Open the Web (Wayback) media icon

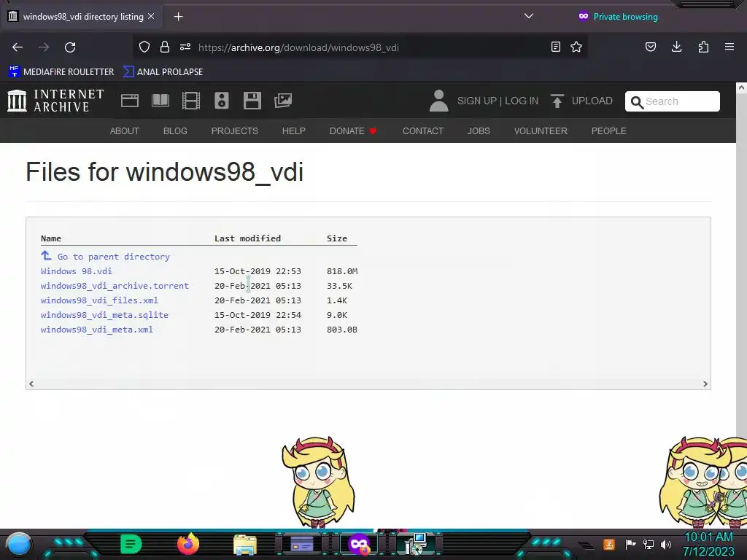[130, 101]
